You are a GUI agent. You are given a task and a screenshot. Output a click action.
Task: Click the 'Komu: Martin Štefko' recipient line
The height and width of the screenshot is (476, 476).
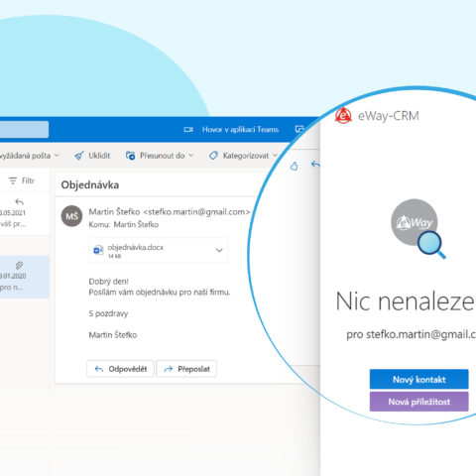coord(124,224)
